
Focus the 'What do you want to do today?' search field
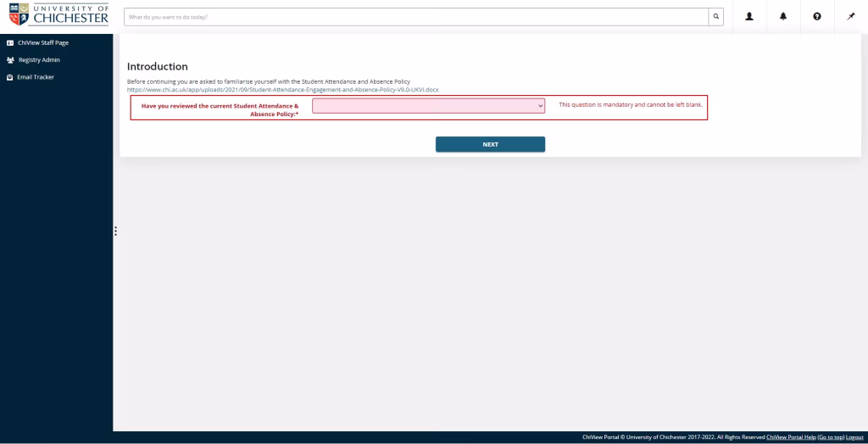(415, 17)
